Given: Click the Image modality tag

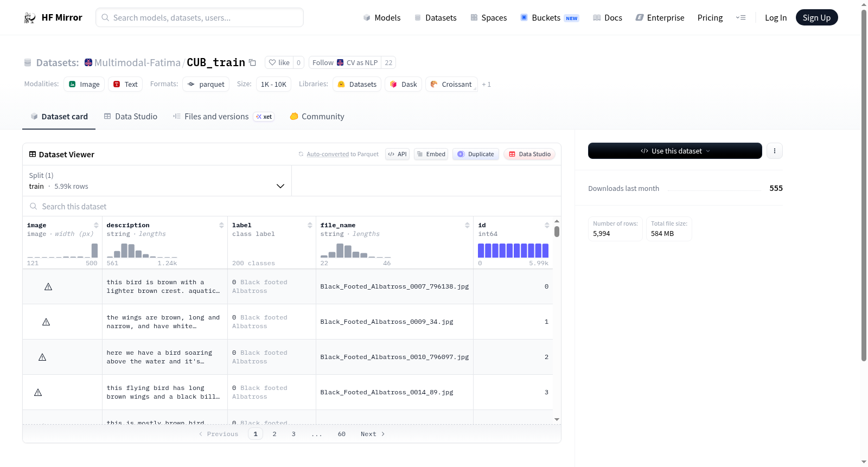Looking at the screenshot, I should (84, 84).
